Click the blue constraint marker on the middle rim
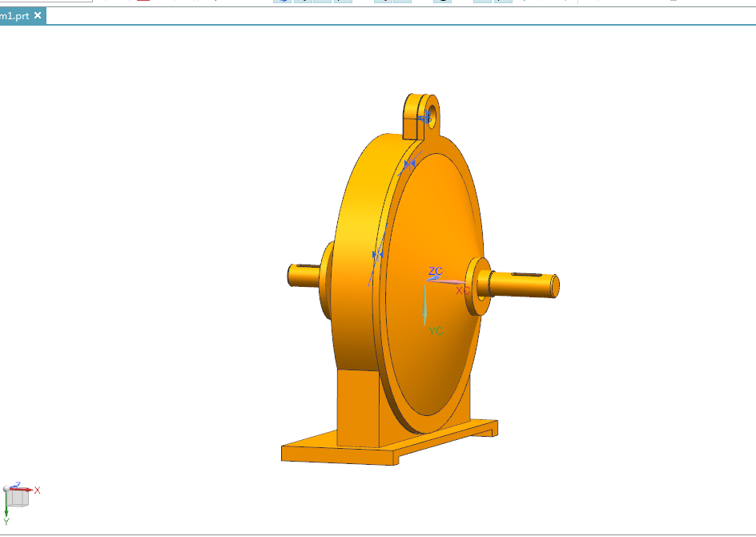 (x=377, y=254)
